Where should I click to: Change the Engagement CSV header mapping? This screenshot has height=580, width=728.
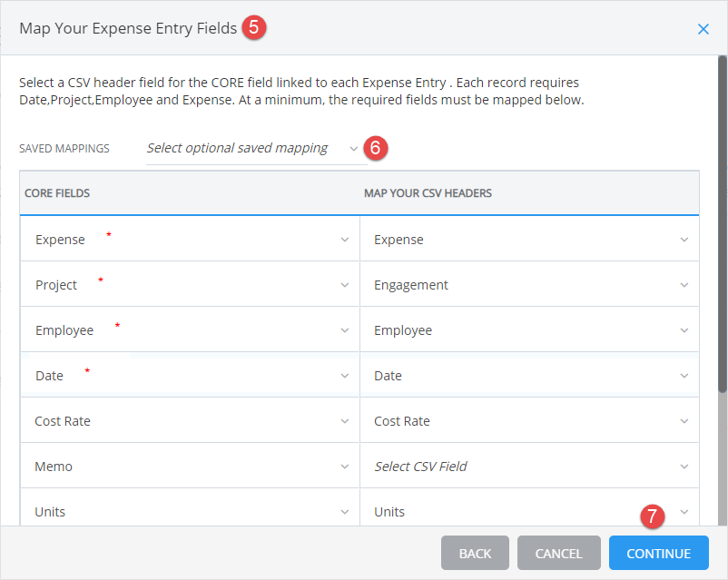click(x=530, y=285)
